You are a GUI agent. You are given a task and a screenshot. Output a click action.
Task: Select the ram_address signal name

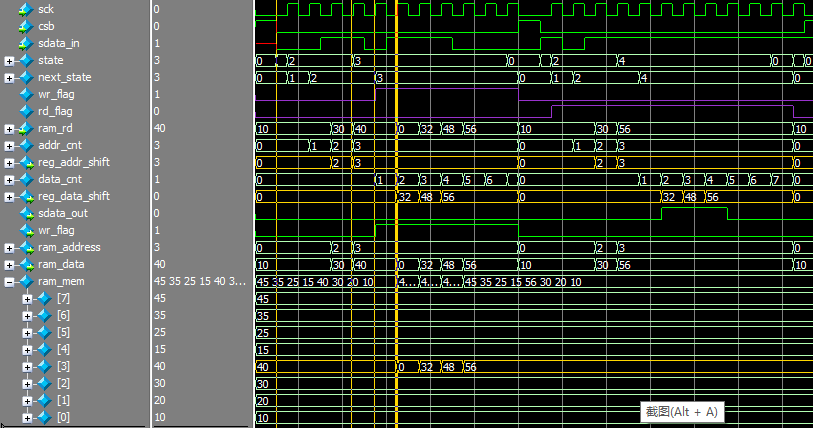[69, 247]
